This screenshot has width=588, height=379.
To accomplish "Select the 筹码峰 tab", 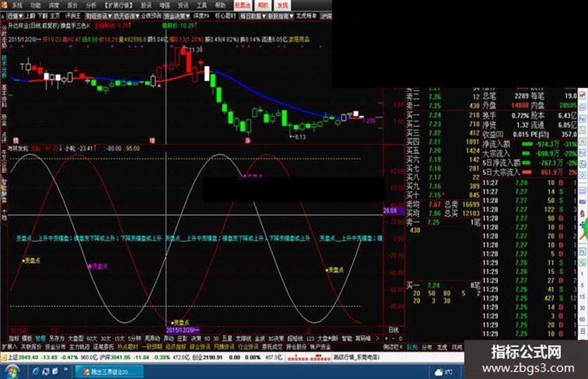I will (363, 339).
